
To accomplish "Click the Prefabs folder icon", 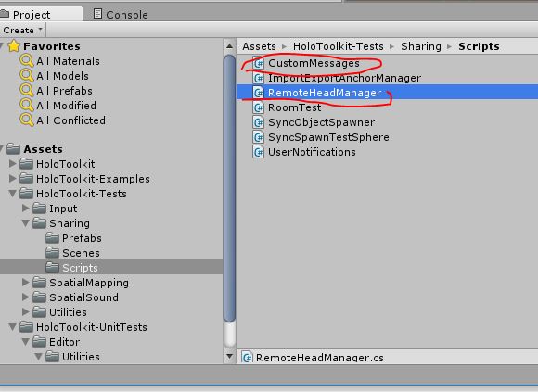I will (x=53, y=238).
